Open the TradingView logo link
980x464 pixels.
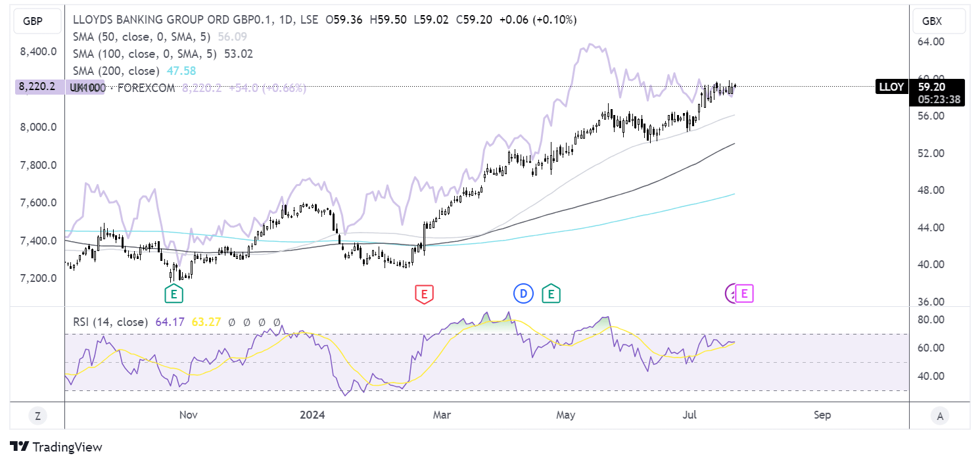point(57,447)
